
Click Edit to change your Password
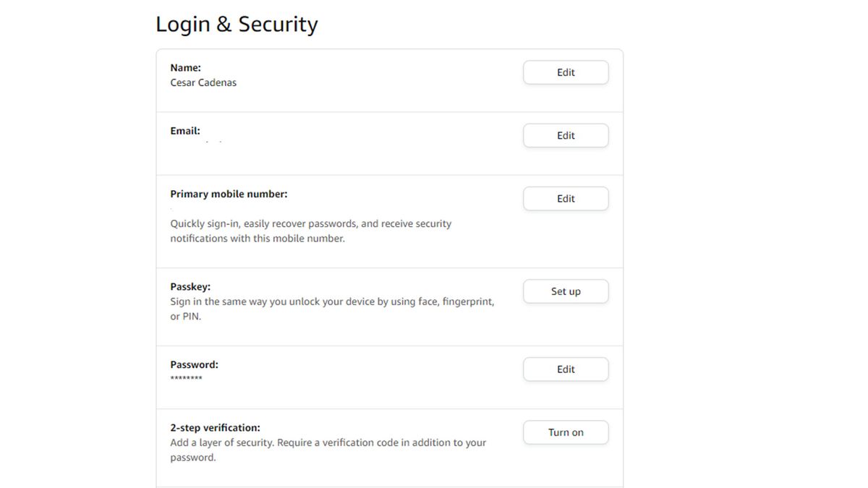[x=565, y=369]
